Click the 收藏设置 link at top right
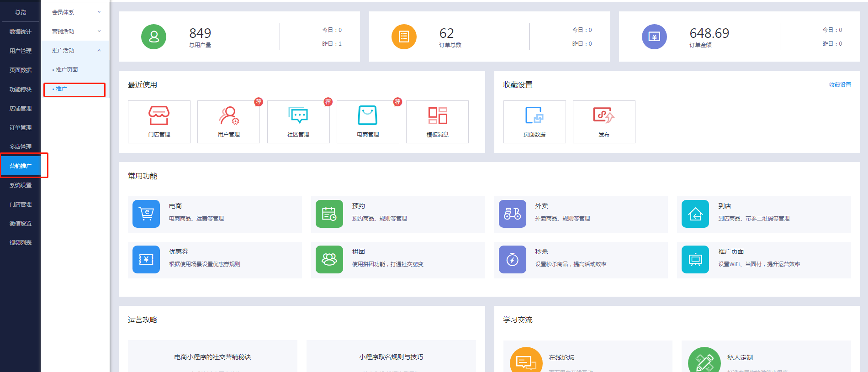 click(840, 85)
